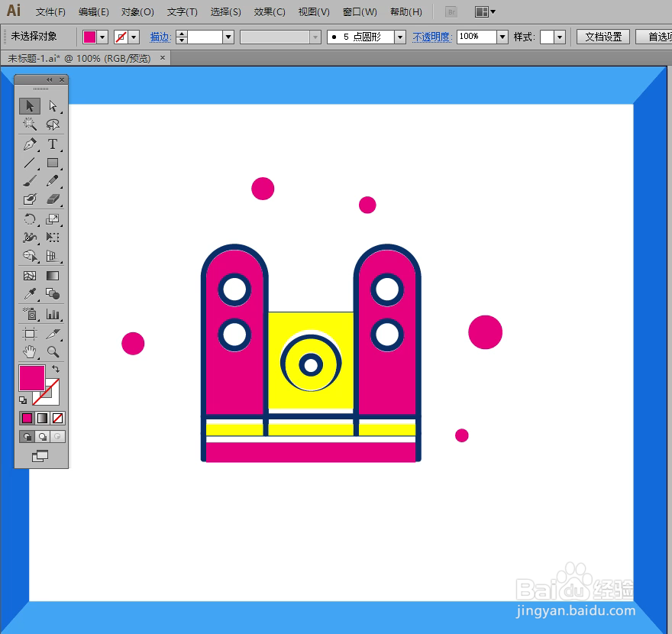Activate the Scale tool
Viewport: 672px width, 634px height.
[x=53, y=219]
